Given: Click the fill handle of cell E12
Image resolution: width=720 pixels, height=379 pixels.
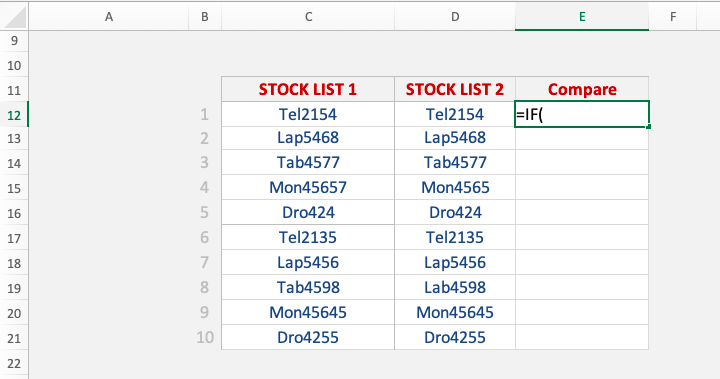Looking at the screenshot, I should tap(648, 126).
